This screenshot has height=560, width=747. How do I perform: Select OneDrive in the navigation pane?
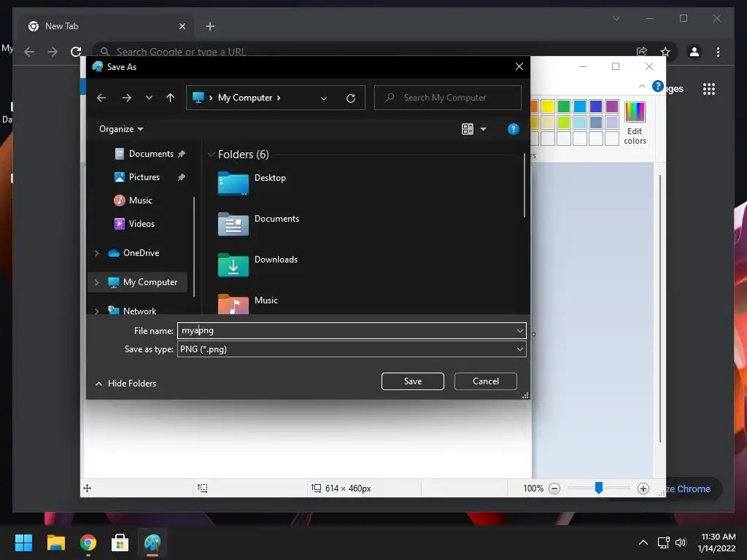(134, 253)
